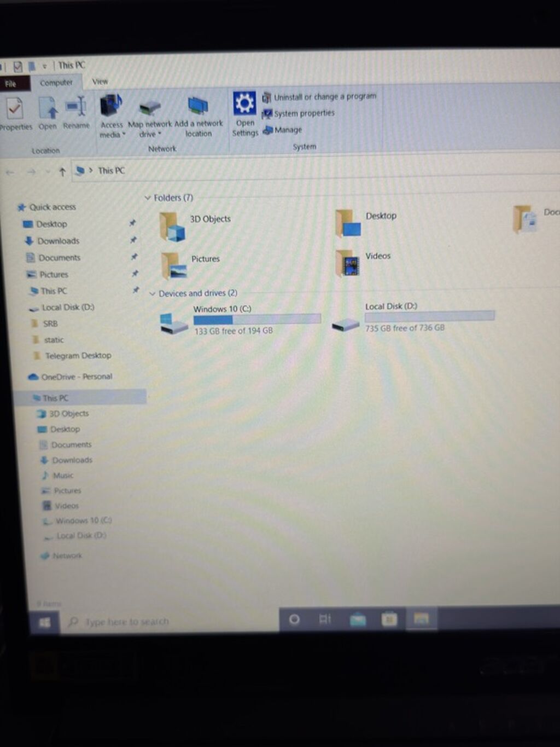Open Local Disk (D:) under Quick access
Image resolution: width=560 pixels, height=747 pixels.
coord(68,308)
